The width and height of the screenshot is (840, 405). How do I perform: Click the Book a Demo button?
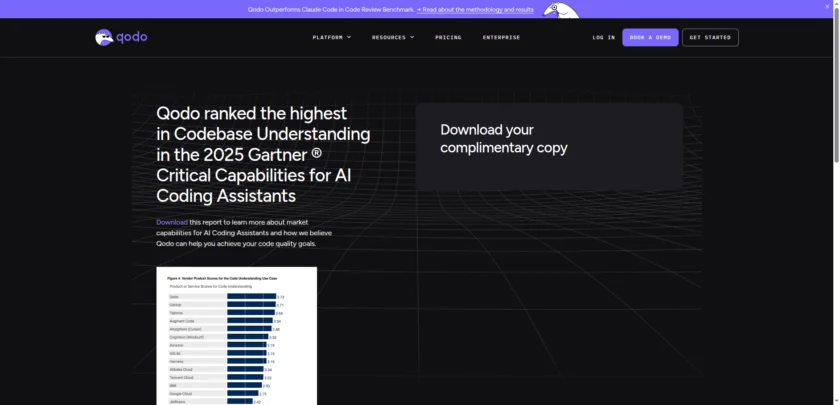[650, 38]
